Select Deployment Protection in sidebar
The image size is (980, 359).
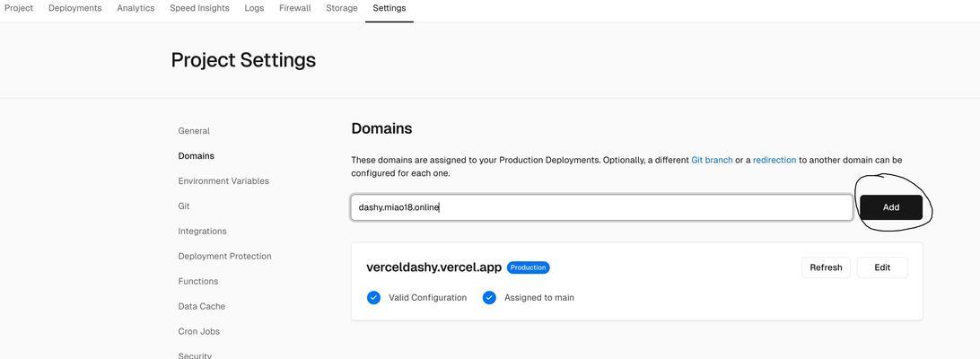[x=225, y=256]
